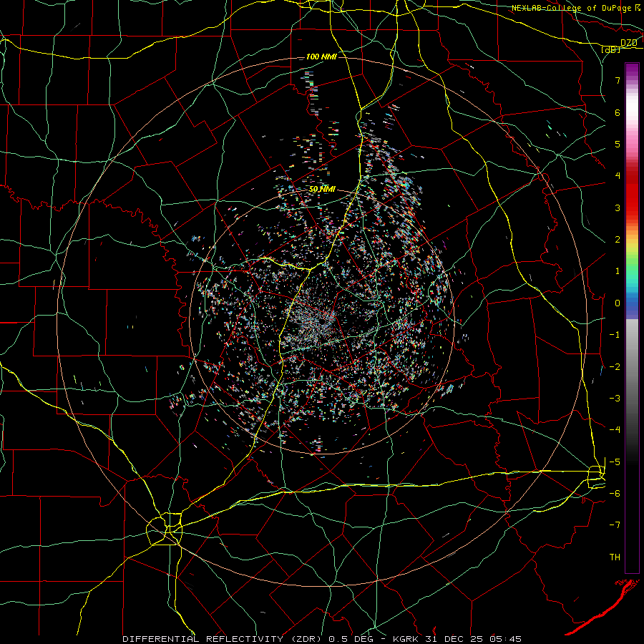Click the Differential Reflectivity KGRK caption
This screenshot has height=644, width=644.
point(322,639)
